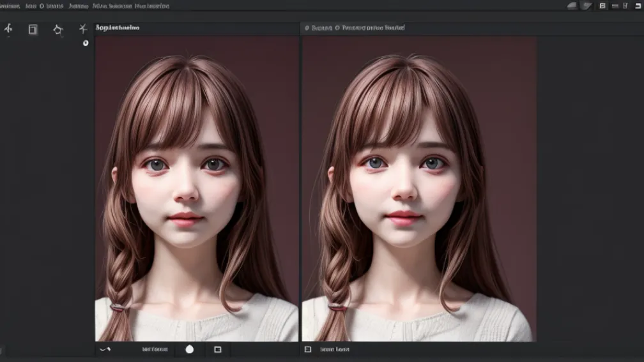Screen dimensions: 644x362
Task: Click the boxed B icon in top-right bar
Action: 602,6
